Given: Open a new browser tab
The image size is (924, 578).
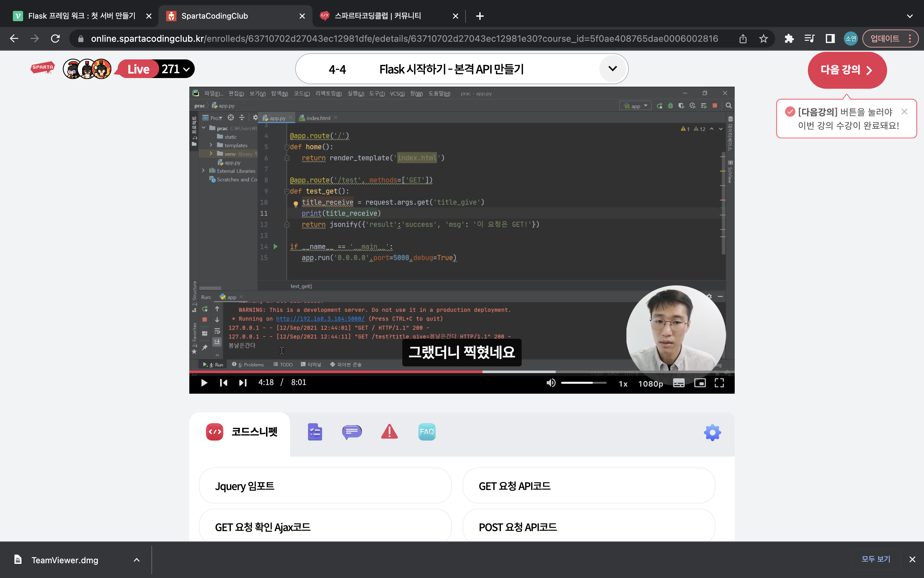Looking at the screenshot, I should (x=480, y=16).
